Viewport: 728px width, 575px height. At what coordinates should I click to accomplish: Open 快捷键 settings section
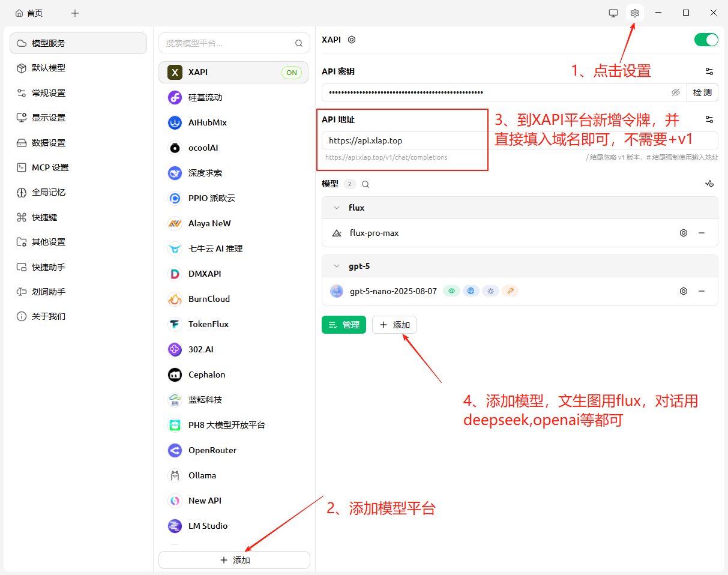78,217
